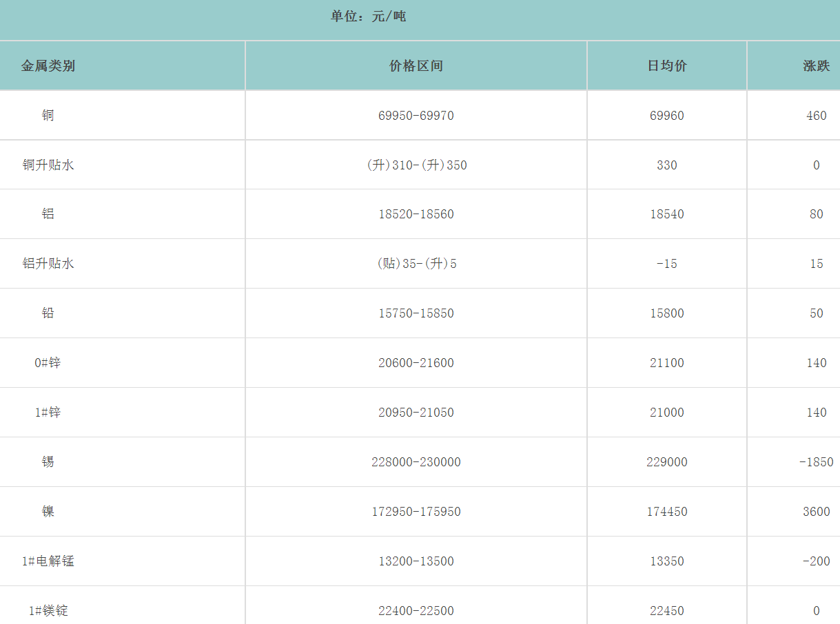Click the 价格区间 column header
840x624 pixels.
(416, 66)
